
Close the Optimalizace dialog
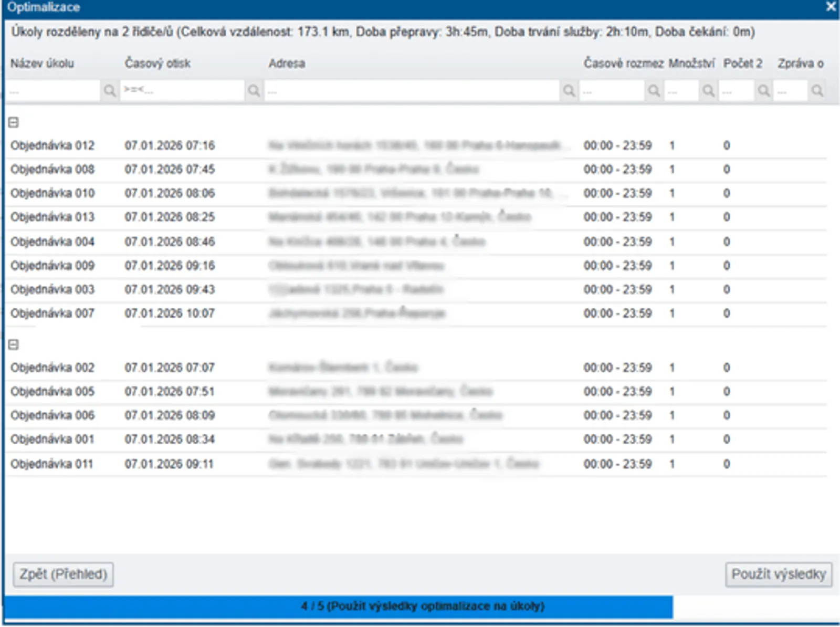pyautogui.click(x=831, y=7)
